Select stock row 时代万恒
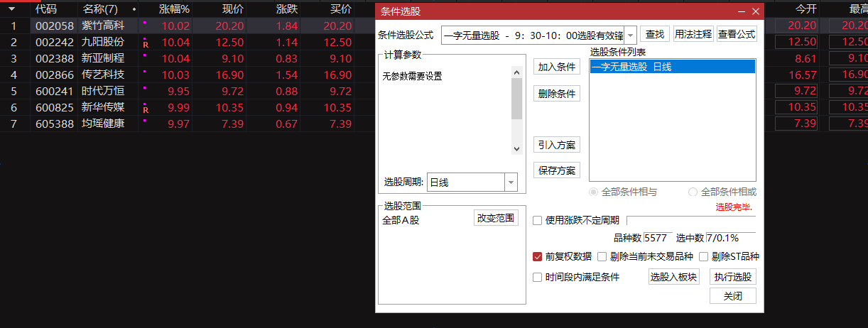This screenshot has height=328, width=868. click(188, 91)
